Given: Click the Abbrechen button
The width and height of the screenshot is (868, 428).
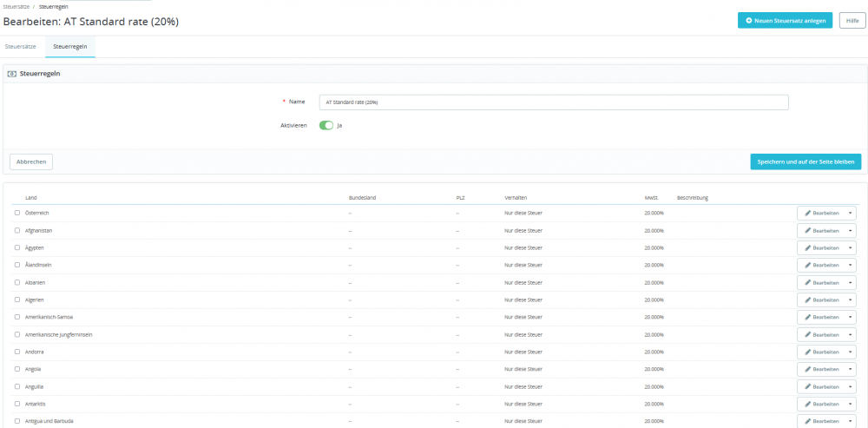Looking at the screenshot, I should pyautogui.click(x=31, y=161).
